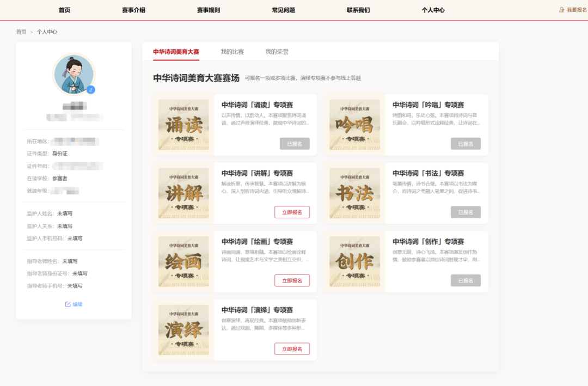Click the 首页 breadcrumb link
The height and width of the screenshot is (386, 588).
coord(21,32)
